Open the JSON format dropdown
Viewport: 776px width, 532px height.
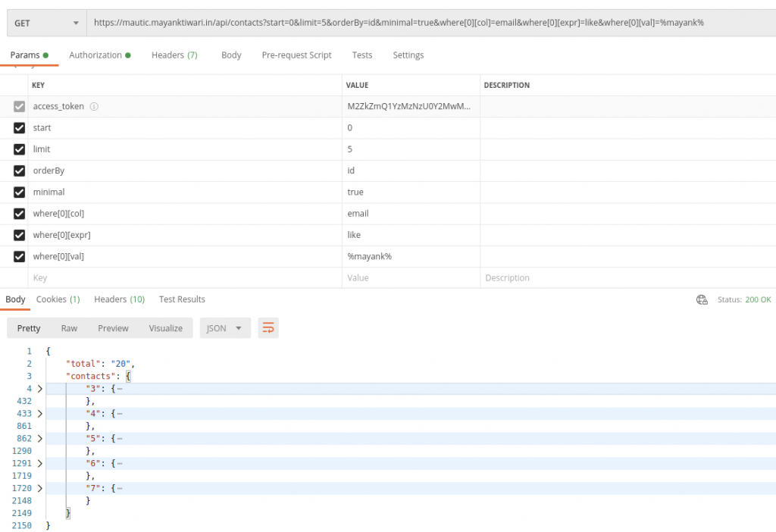(224, 328)
